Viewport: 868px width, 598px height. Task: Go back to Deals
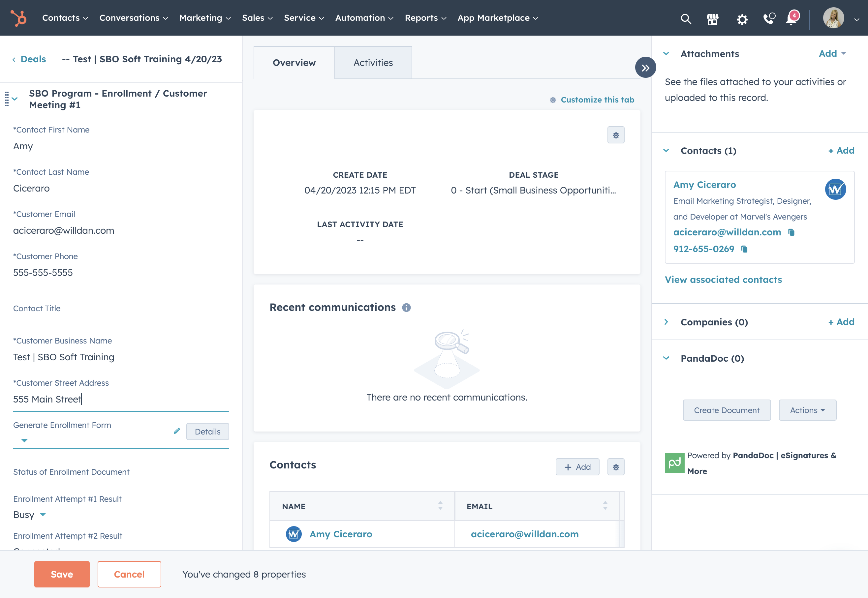tap(29, 59)
